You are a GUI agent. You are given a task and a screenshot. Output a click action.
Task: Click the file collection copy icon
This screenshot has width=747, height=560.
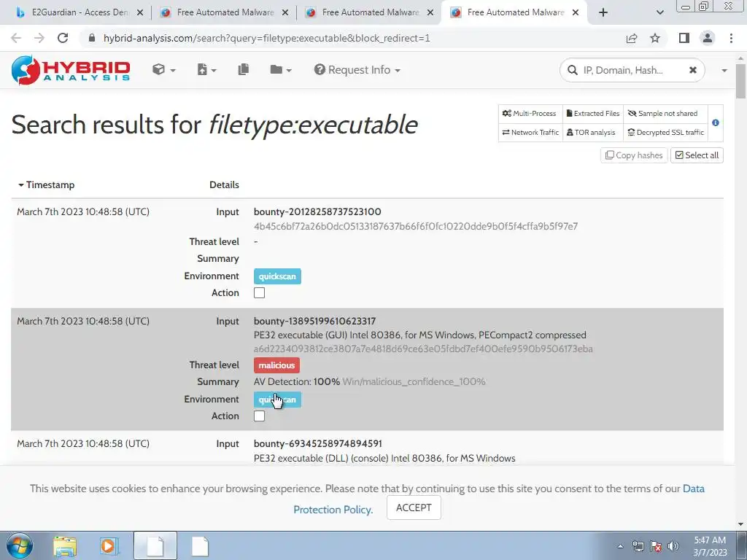pos(244,69)
